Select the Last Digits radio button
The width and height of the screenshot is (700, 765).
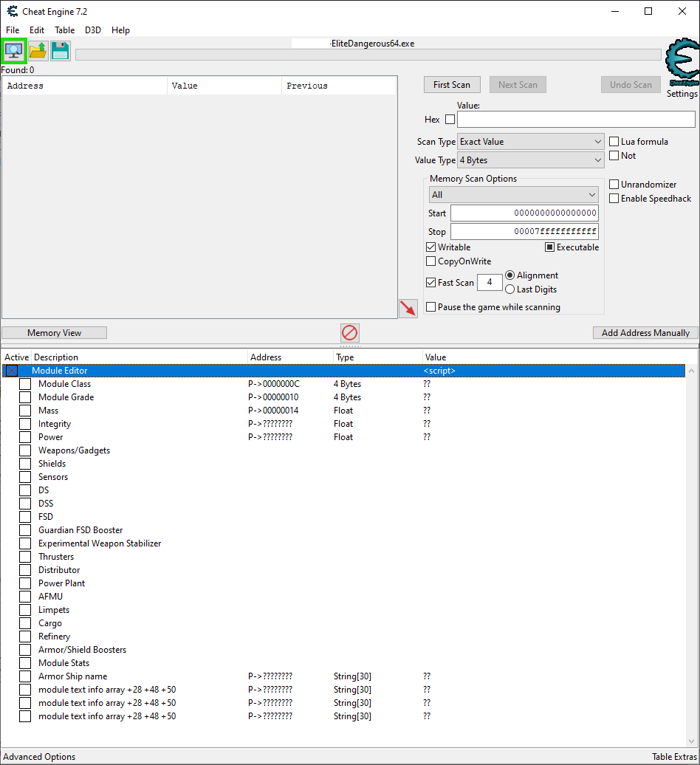pyautogui.click(x=509, y=289)
